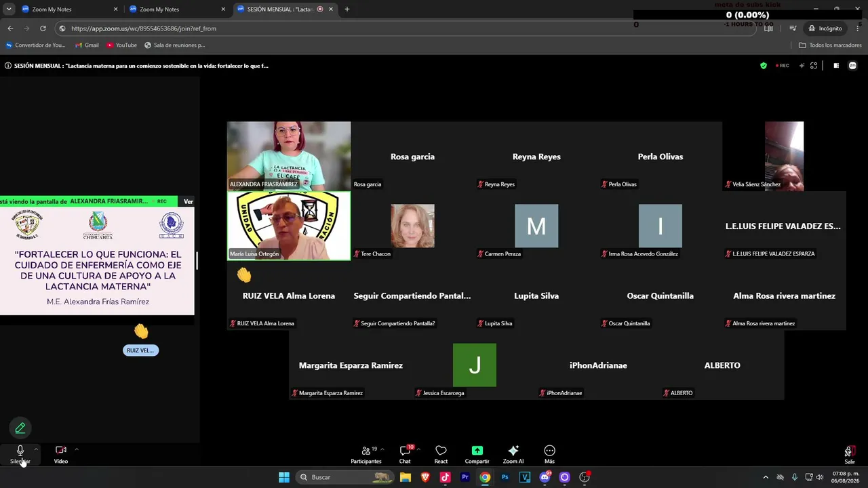Screen dimensions: 868x488
Task: Click the green encryption shield icon
Action: click(x=764, y=66)
